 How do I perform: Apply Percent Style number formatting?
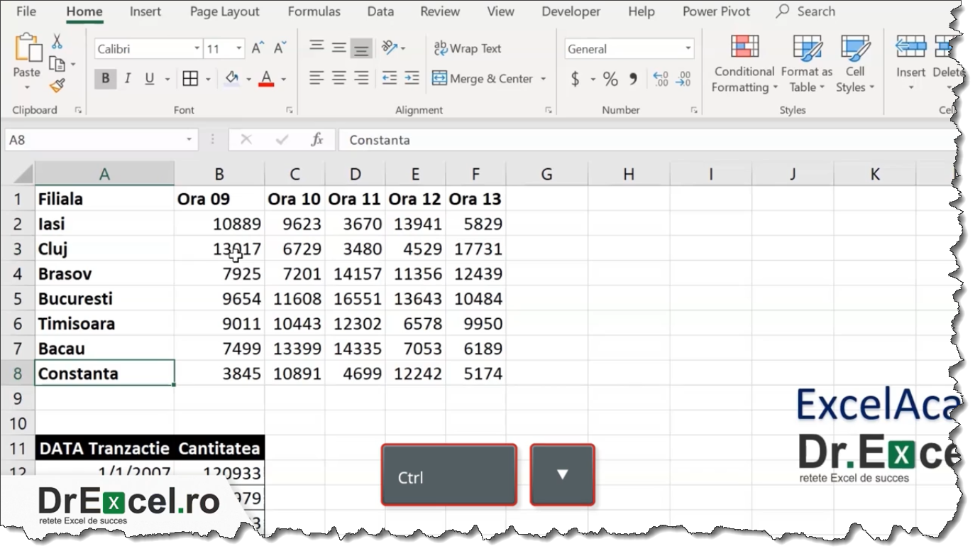(x=609, y=79)
